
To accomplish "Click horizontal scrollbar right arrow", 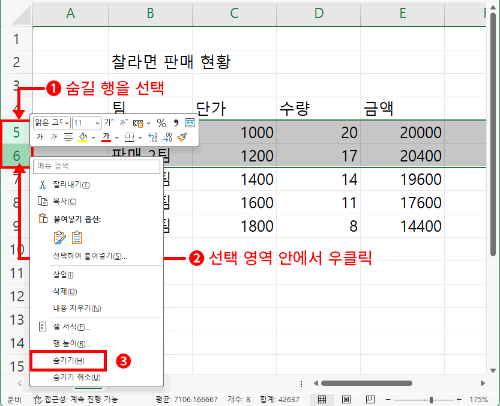I will point(482,383).
